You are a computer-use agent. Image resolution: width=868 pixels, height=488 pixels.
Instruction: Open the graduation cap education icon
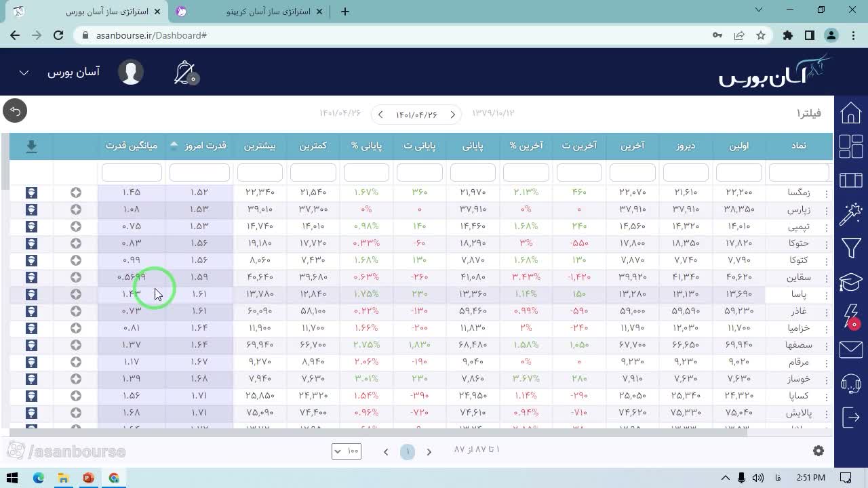click(850, 282)
